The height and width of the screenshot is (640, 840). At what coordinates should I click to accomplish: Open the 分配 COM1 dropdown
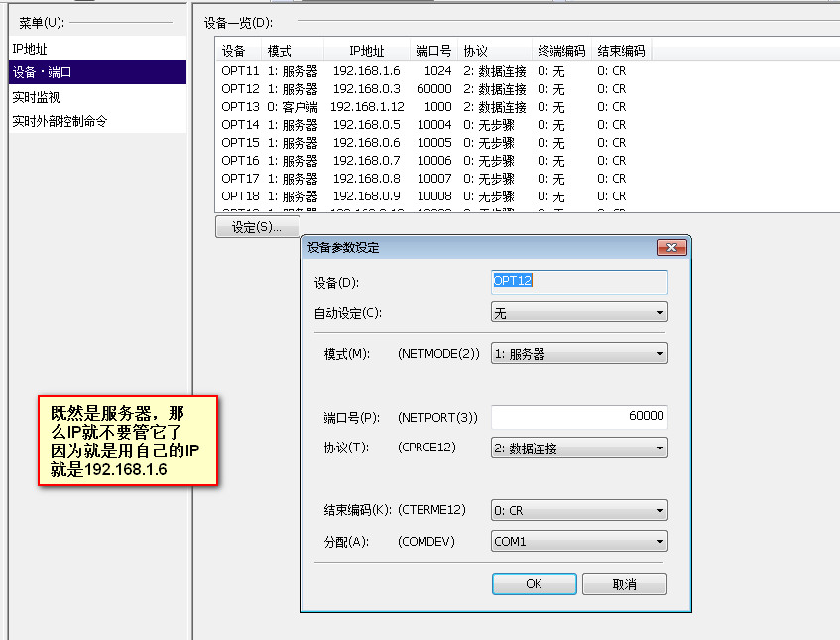(x=579, y=542)
